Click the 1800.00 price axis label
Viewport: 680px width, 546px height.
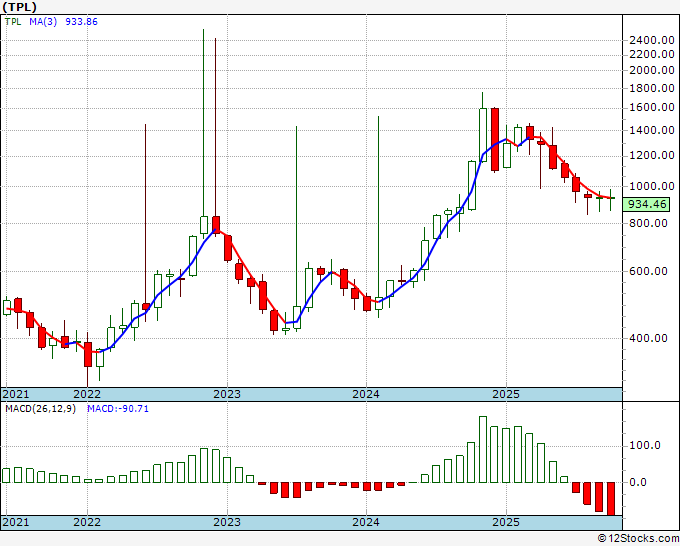pyautogui.click(x=652, y=88)
